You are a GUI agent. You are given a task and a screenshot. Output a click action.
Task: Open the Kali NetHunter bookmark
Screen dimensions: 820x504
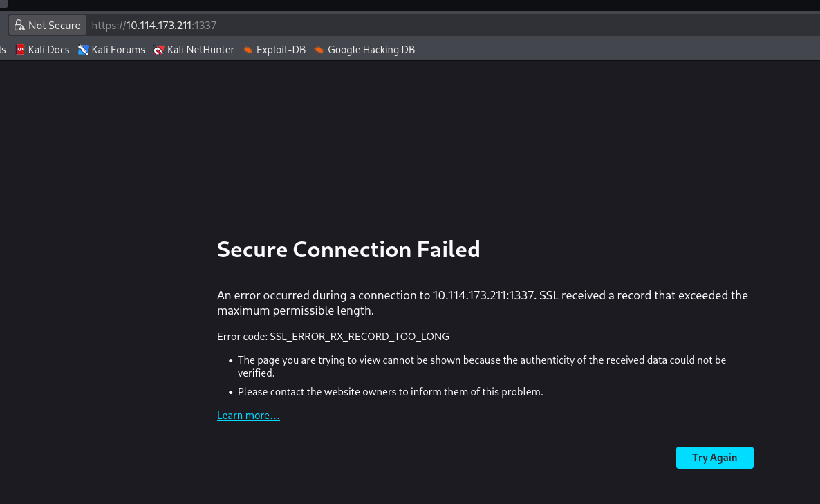pos(201,50)
